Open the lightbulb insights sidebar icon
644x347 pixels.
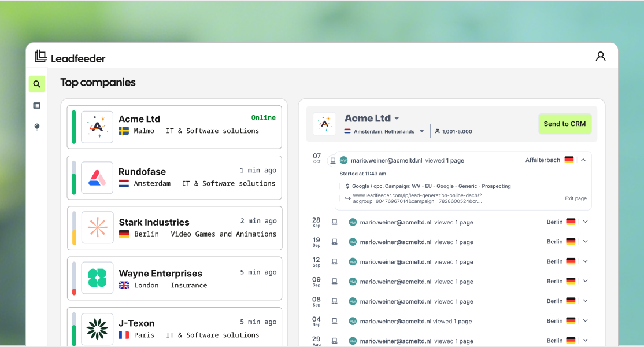37,127
